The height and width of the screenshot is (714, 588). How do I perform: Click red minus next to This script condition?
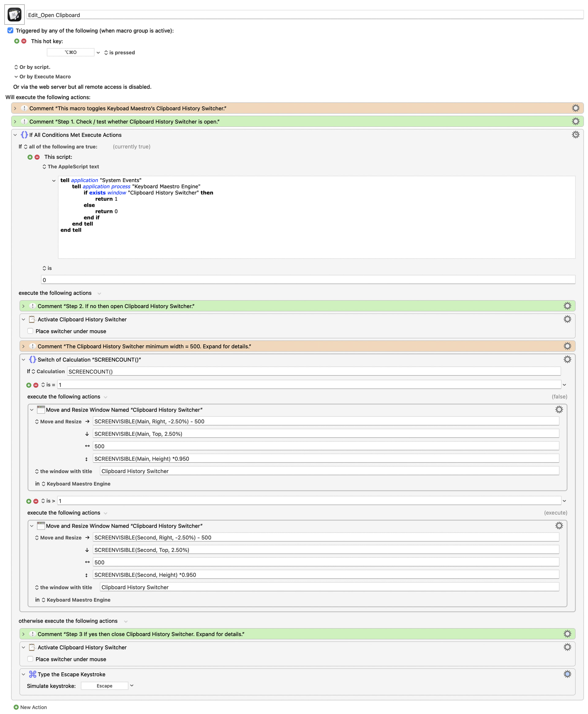pyautogui.click(x=37, y=157)
